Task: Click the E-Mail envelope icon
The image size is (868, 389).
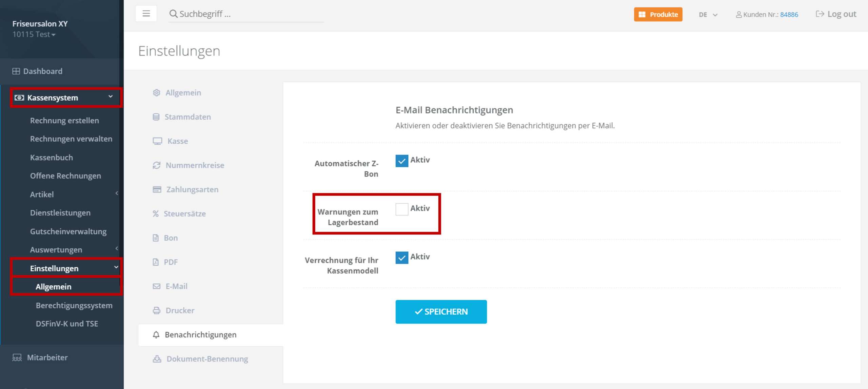Action: tap(156, 286)
